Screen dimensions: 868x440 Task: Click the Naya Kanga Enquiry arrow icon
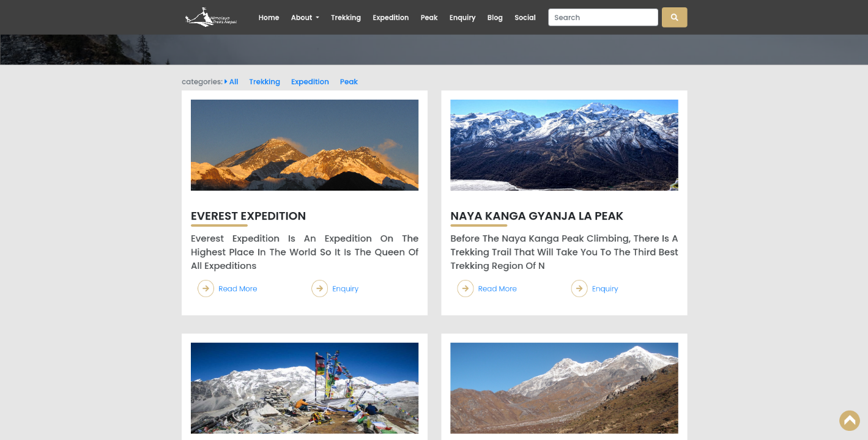579,288
